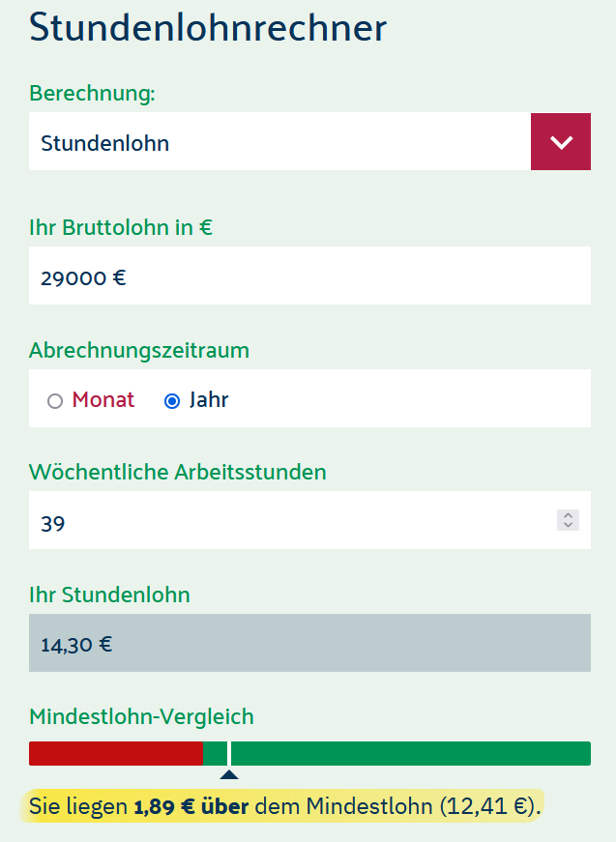Click the red section of the Mindestlohn bar
This screenshot has height=842, width=616.
(116, 753)
